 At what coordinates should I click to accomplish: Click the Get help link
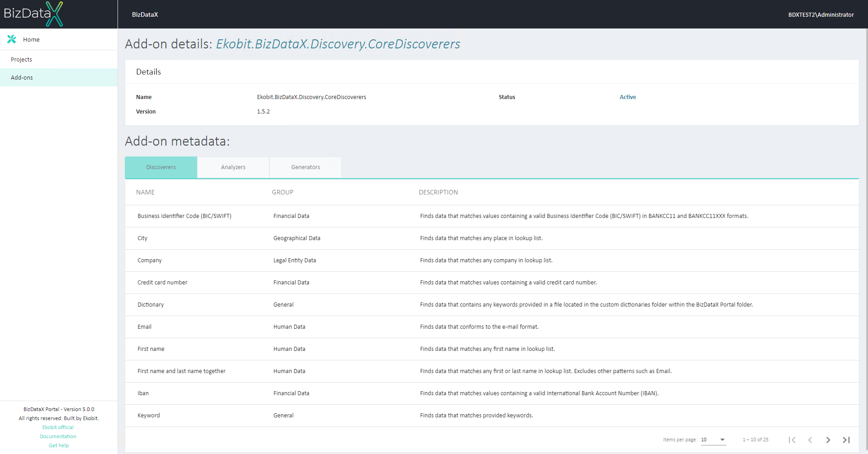(x=59, y=445)
